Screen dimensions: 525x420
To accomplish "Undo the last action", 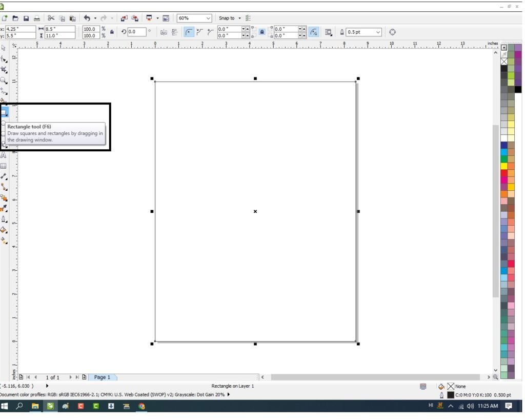I will (x=87, y=18).
